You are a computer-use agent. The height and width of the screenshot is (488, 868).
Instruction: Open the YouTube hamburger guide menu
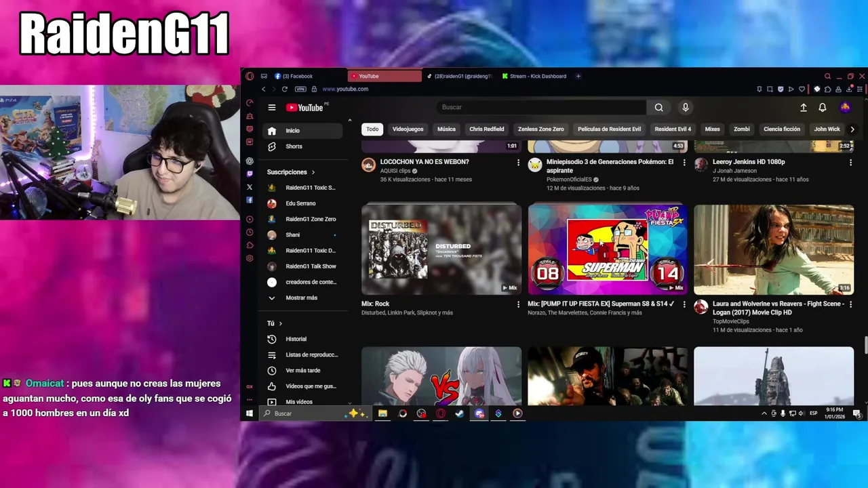(271, 107)
